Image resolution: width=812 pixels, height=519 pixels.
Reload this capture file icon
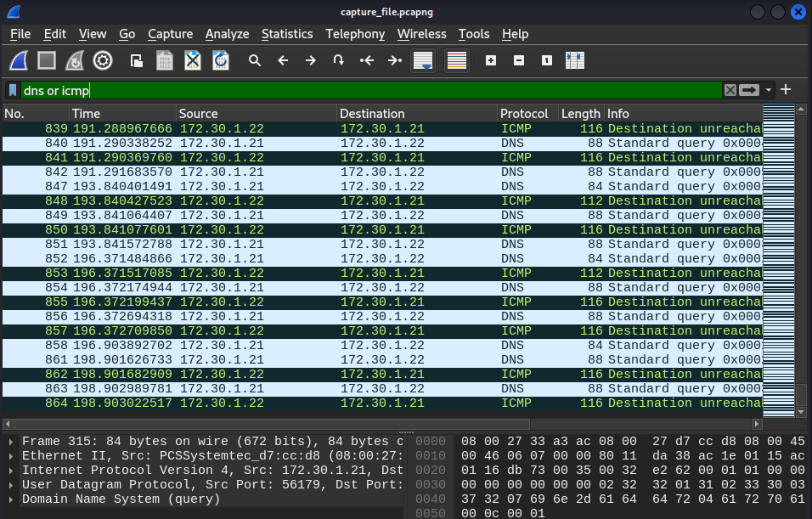221,60
